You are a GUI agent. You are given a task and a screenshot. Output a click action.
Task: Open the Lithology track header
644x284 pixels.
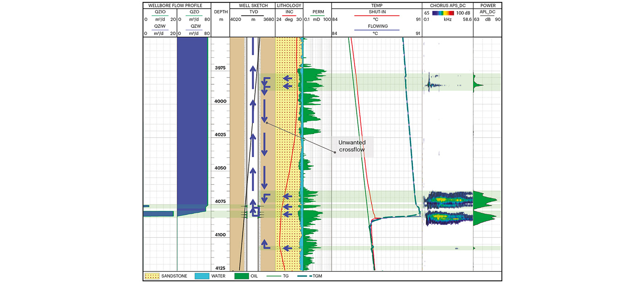pyautogui.click(x=289, y=5)
